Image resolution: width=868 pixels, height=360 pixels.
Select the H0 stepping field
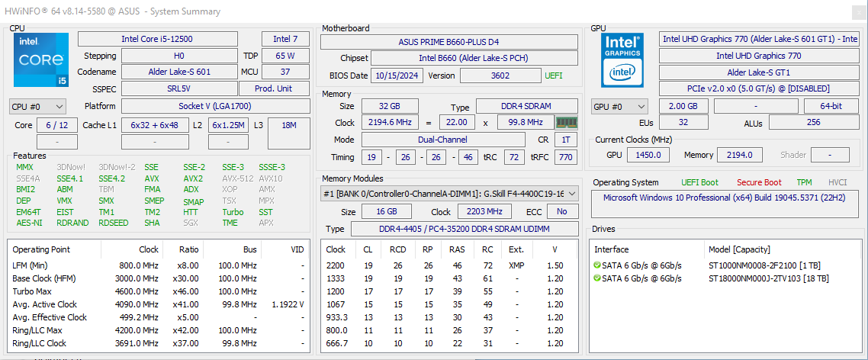[x=178, y=56]
